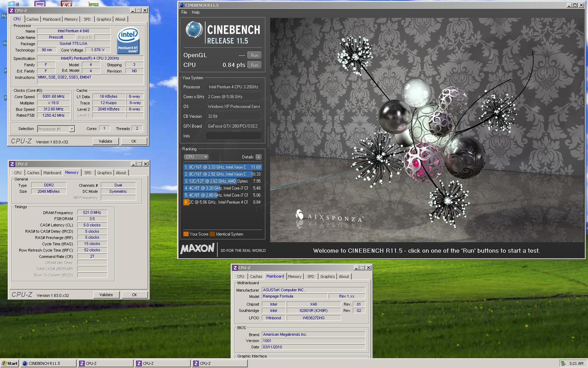588x368 pixels.
Task: Click the MAXON logo in Cinebench
Action: (197, 249)
